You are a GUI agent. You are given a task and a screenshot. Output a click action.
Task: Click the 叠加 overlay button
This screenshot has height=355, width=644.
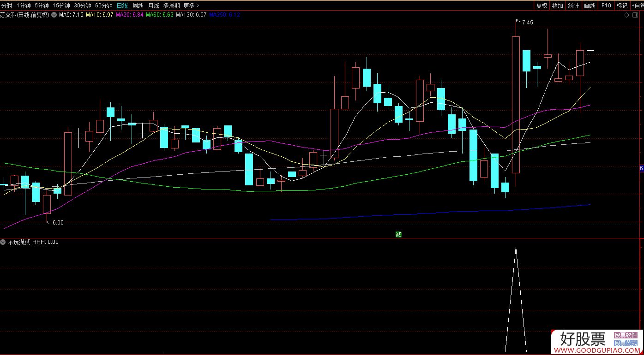(x=557, y=6)
